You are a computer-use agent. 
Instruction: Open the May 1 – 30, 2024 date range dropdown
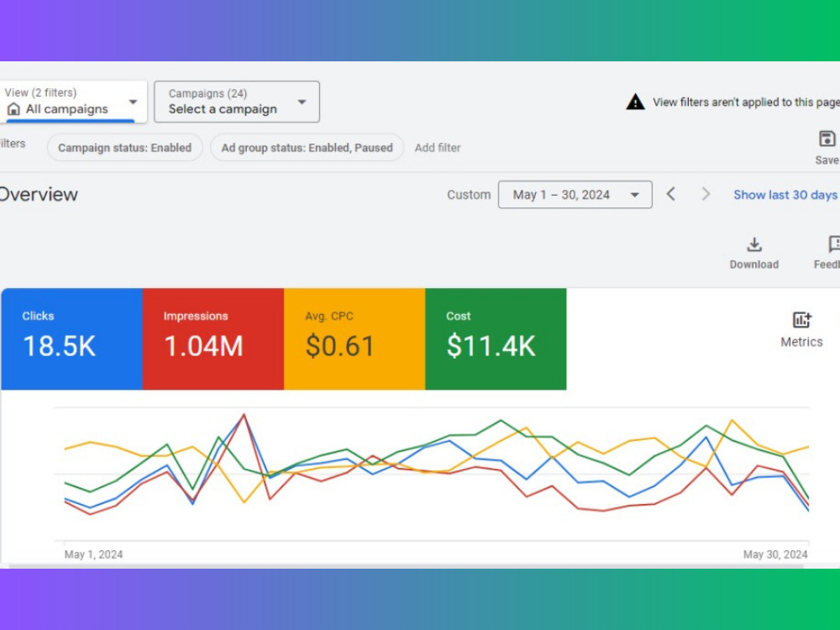click(x=575, y=195)
